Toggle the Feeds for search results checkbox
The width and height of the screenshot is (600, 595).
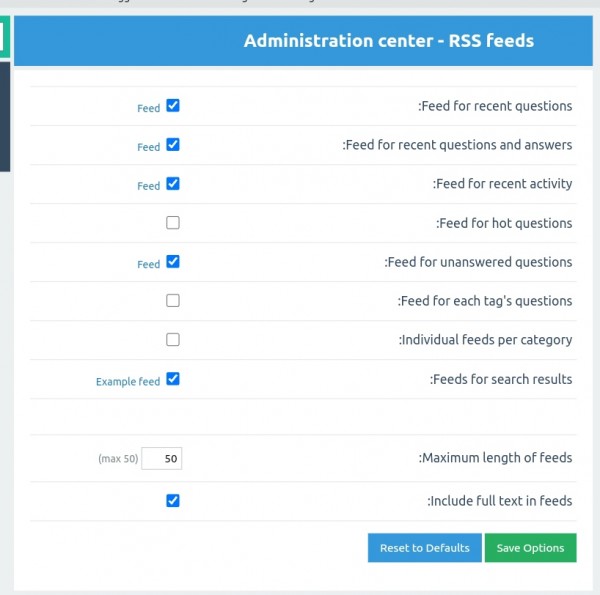click(x=173, y=379)
